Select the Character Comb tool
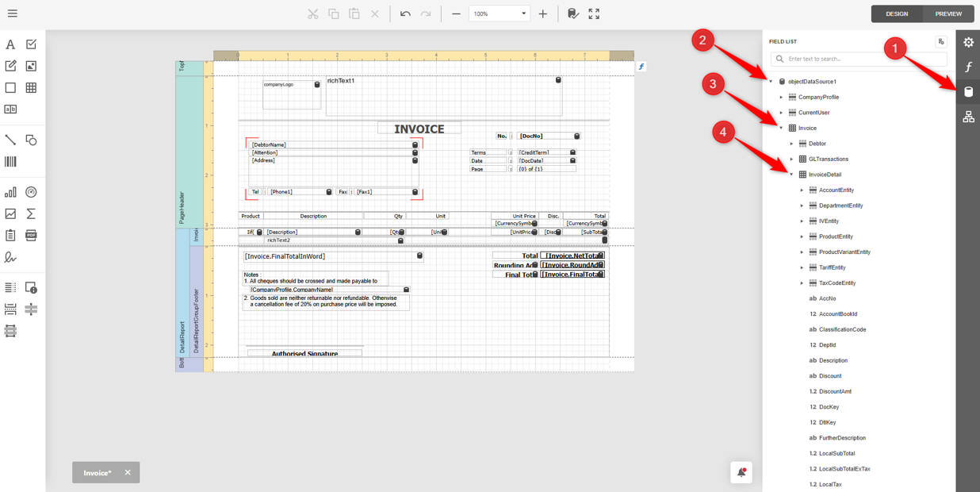The height and width of the screenshot is (492, 980). coord(10,110)
